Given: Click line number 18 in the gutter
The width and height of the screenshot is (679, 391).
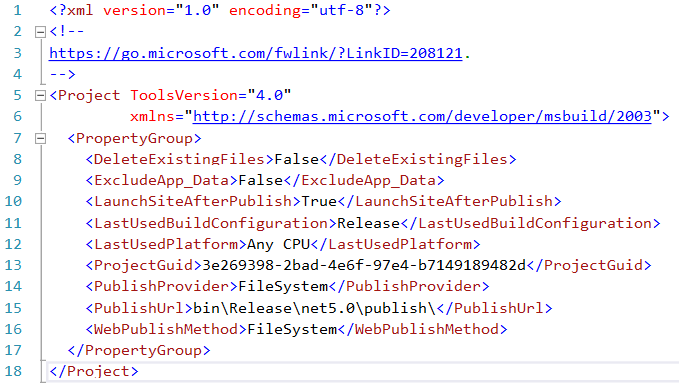Looking at the screenshot, I should point(13,372).
